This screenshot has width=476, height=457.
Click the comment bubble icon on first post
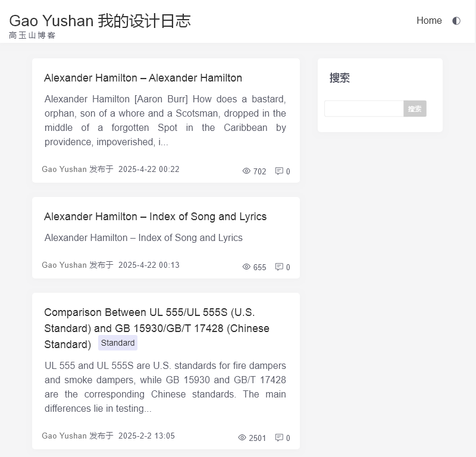279,171
